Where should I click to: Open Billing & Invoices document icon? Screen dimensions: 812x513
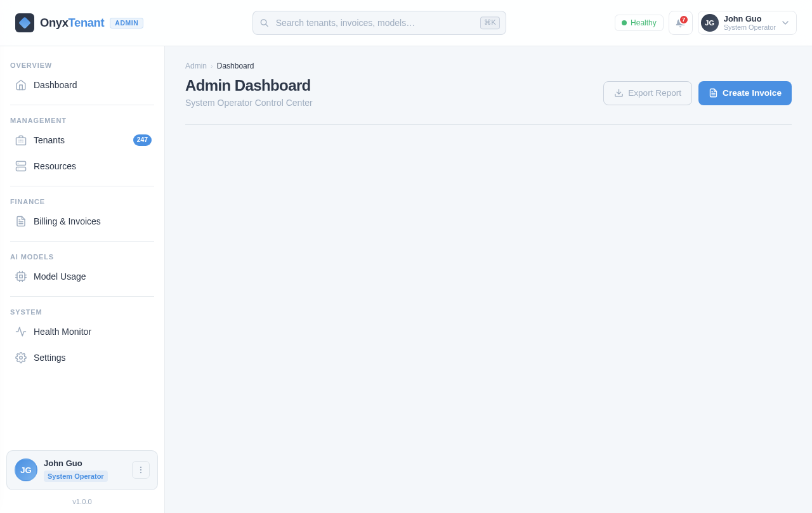(21, 221)
